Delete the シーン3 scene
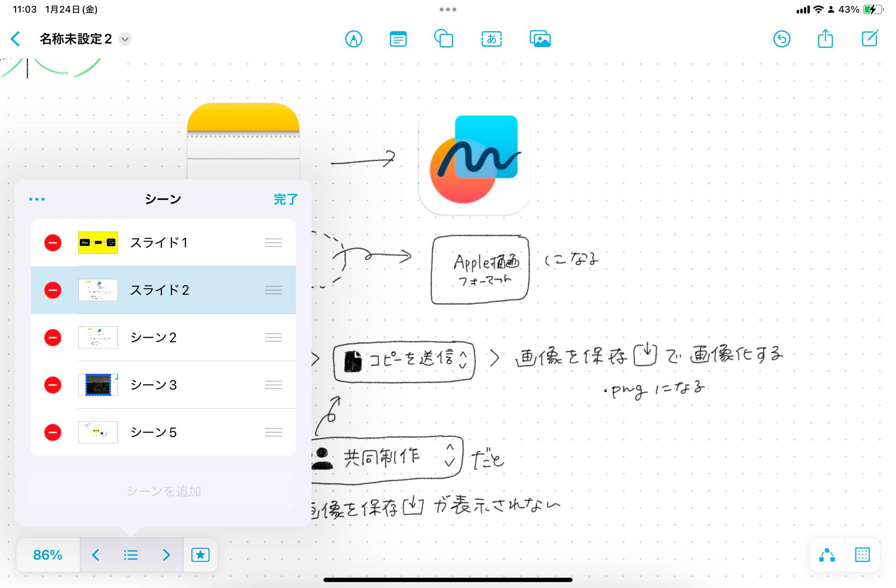The height and width of the screenshot is (588, 896). [53, 385]
